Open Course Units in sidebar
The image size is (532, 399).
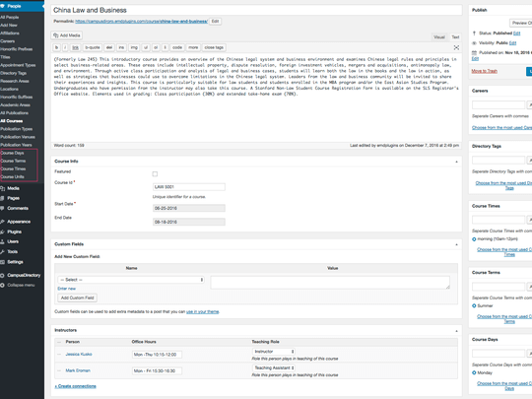(x=12, y=176)
